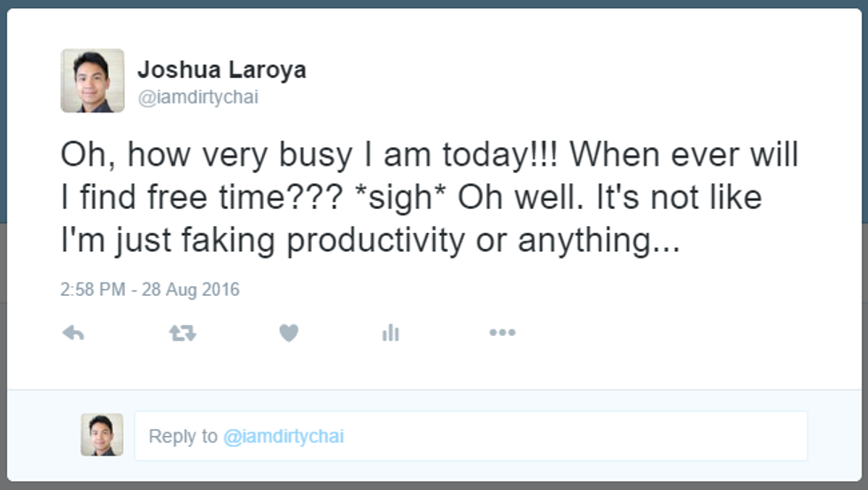
Task: Open the three-dot more options menu
Action: coord(502,333)
